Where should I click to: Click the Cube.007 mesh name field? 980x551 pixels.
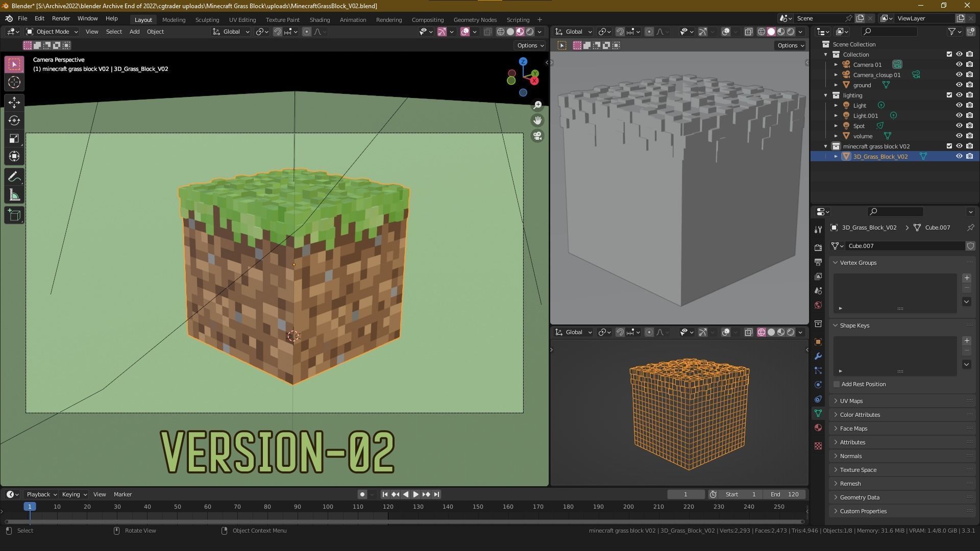point(903,246)
